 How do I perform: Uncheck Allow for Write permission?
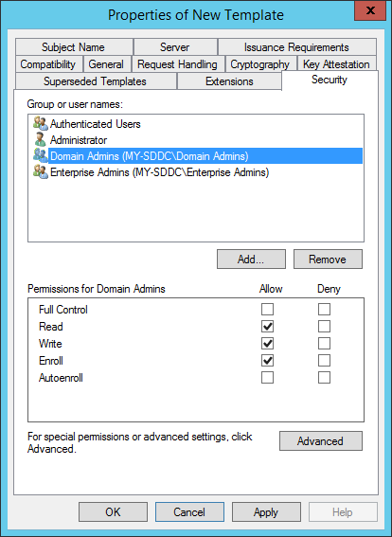pos(267,343)
